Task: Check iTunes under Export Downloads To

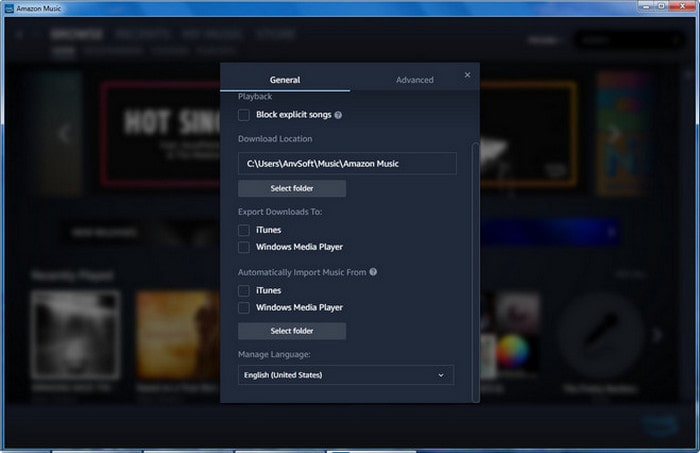Action: (244, 230)
